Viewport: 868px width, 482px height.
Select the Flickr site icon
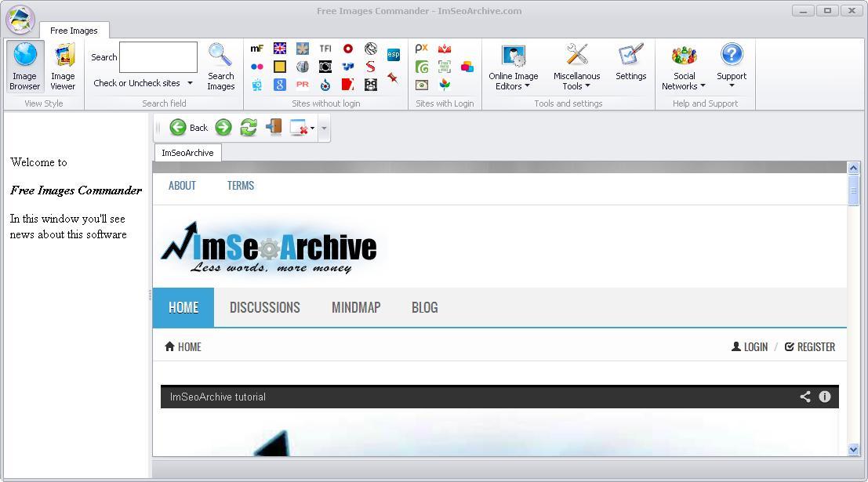point(257,66)
